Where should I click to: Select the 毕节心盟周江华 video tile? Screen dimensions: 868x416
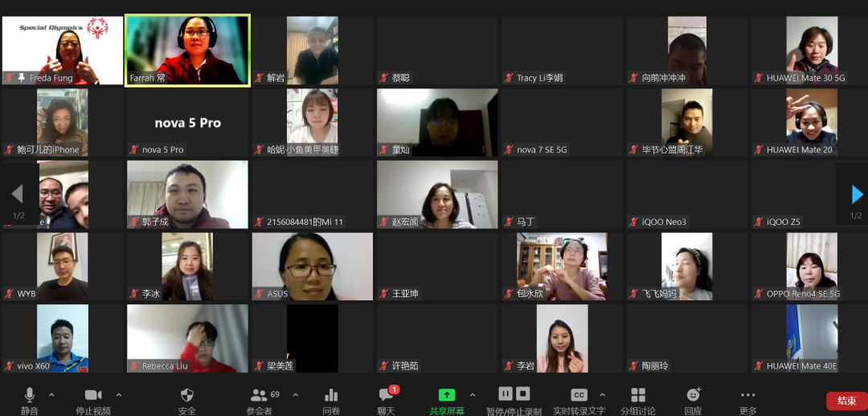click(x=687, y=122)
